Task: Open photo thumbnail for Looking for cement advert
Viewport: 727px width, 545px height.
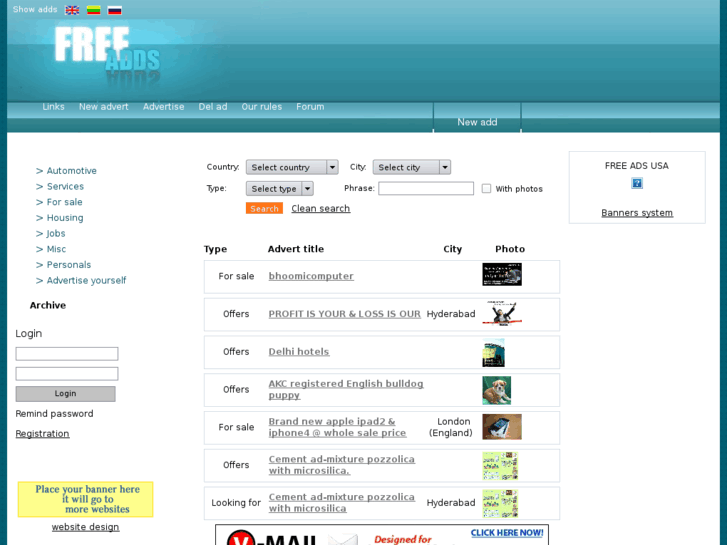Action: tap(500, 503)
